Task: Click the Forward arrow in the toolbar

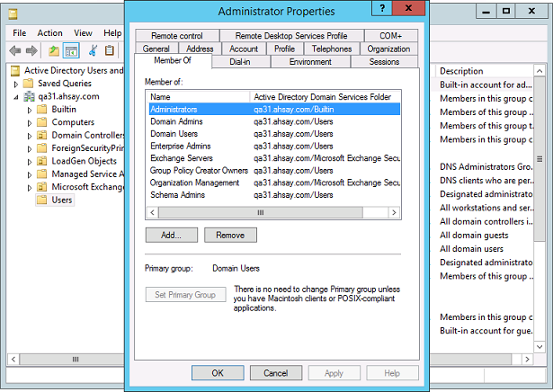Action: 31,50
